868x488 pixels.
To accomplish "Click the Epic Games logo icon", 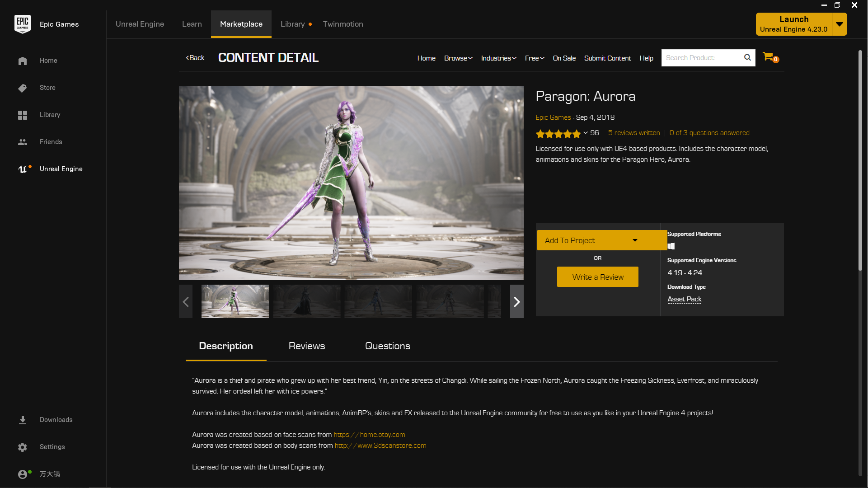I will point(23,24).
